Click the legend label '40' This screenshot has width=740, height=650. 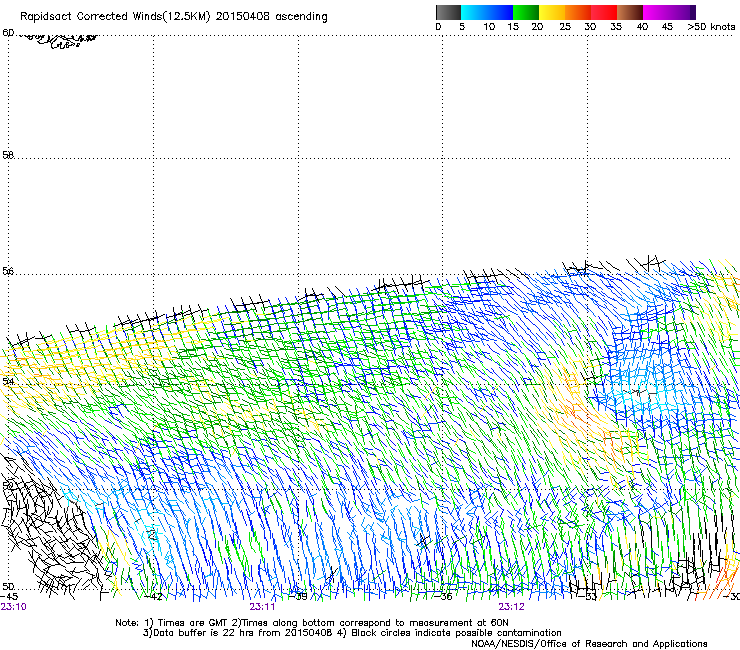[642, 27]
